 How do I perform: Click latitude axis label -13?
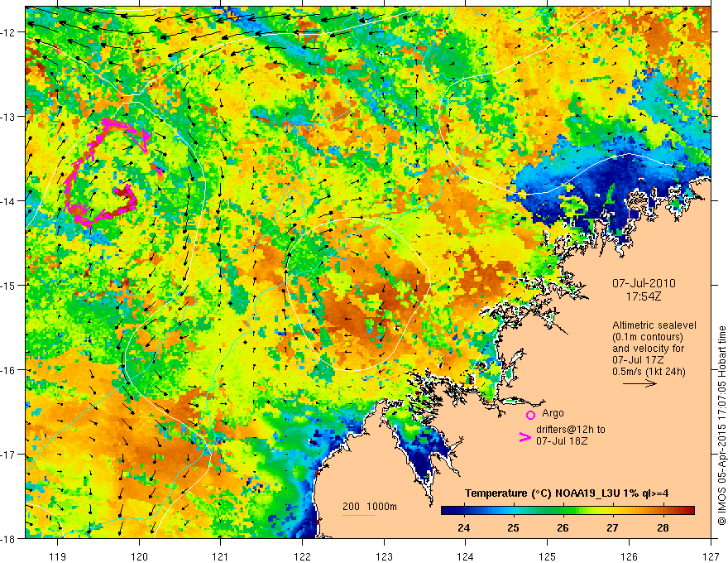[9, 117]
